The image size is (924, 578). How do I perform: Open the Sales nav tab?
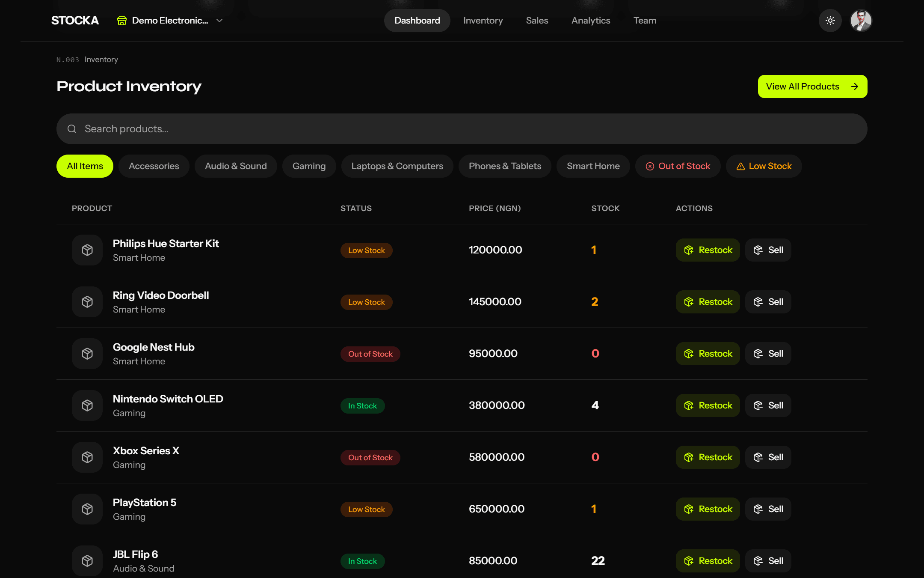point(537,21)
